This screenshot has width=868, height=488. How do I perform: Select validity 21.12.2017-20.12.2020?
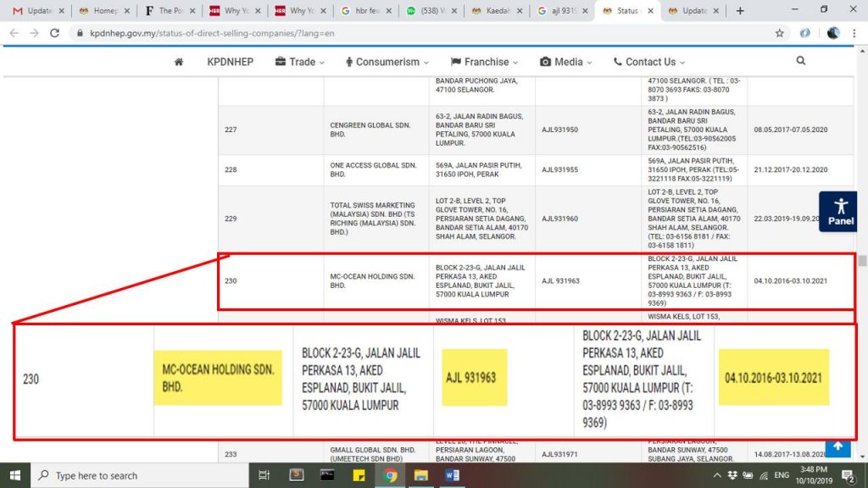pos(791,169)
